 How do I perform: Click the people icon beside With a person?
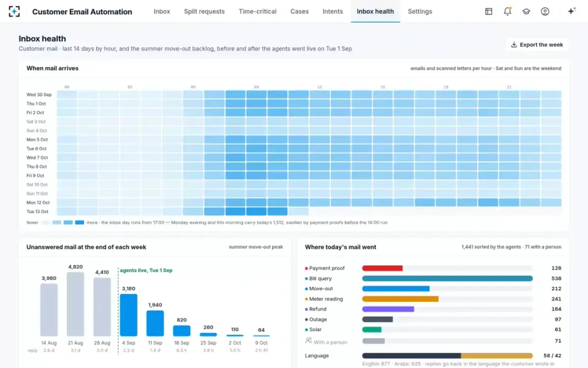point(308,340)
